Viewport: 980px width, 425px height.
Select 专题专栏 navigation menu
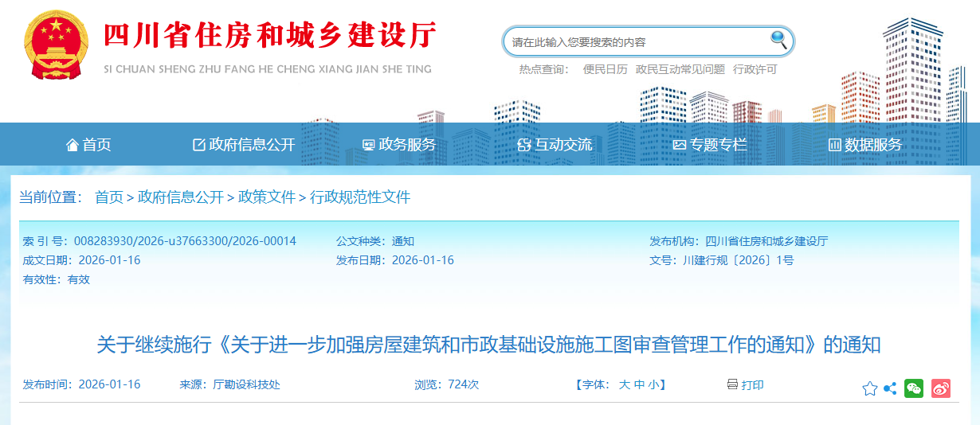coord(710,145)
